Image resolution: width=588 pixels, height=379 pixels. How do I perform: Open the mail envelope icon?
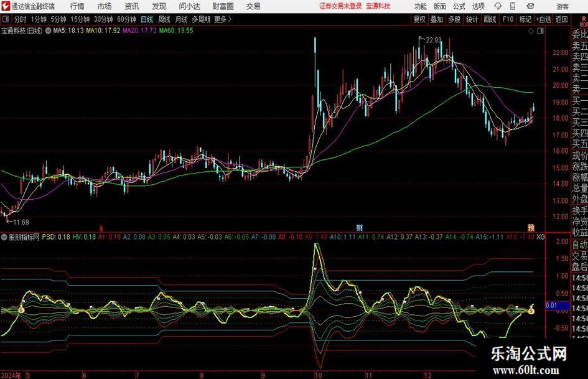(x=530, y=6)
